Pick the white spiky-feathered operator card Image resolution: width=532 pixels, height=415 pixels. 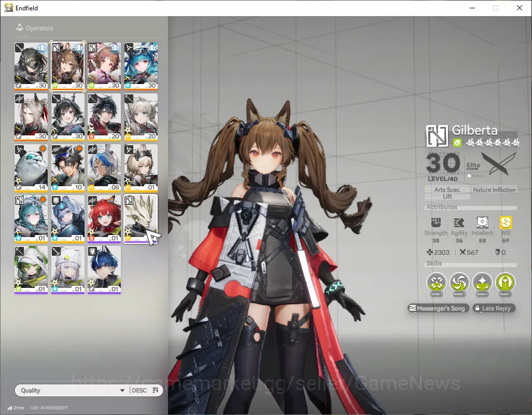[141, 218]
